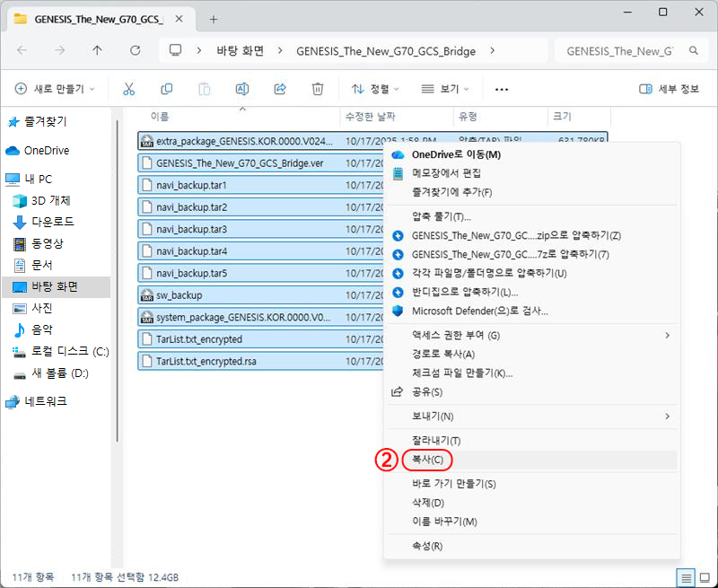This screenshot has width=718, height=588.
Task: Open the 정렬 sort dropdown
Action: [x=375, y=89]
